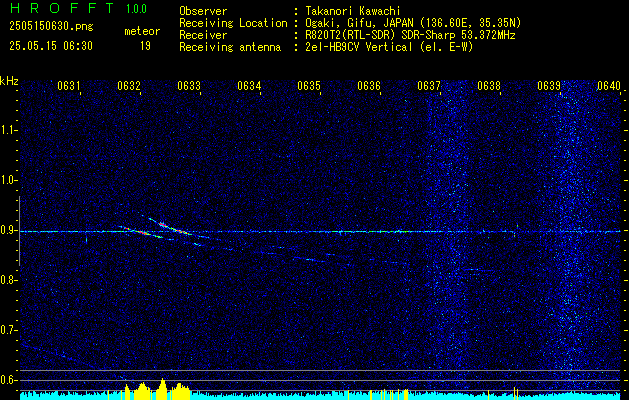629x400 pixels.
Task: Click the grey vertical bar beside 0.9 kHz
Action: click(19, 231)
